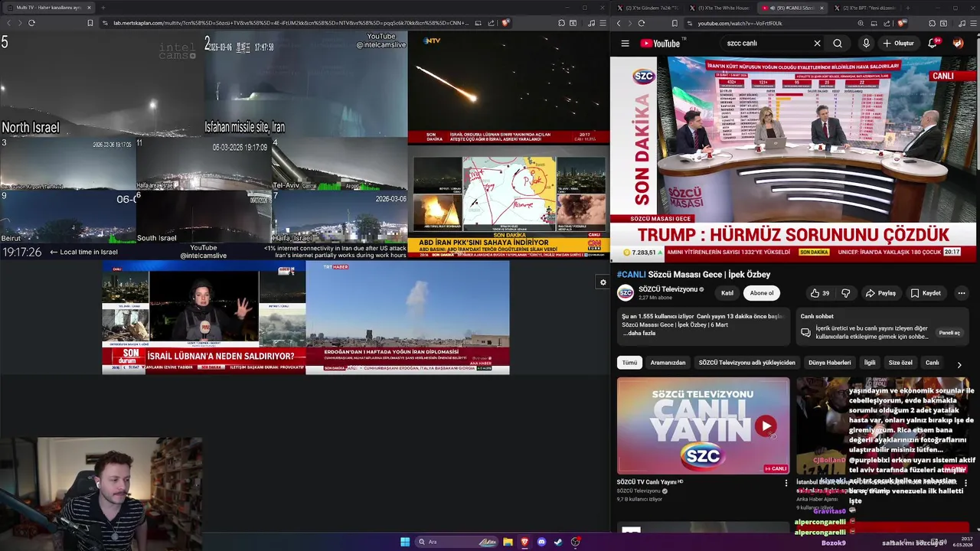Click the Sözcü Masası live video player

795,159
